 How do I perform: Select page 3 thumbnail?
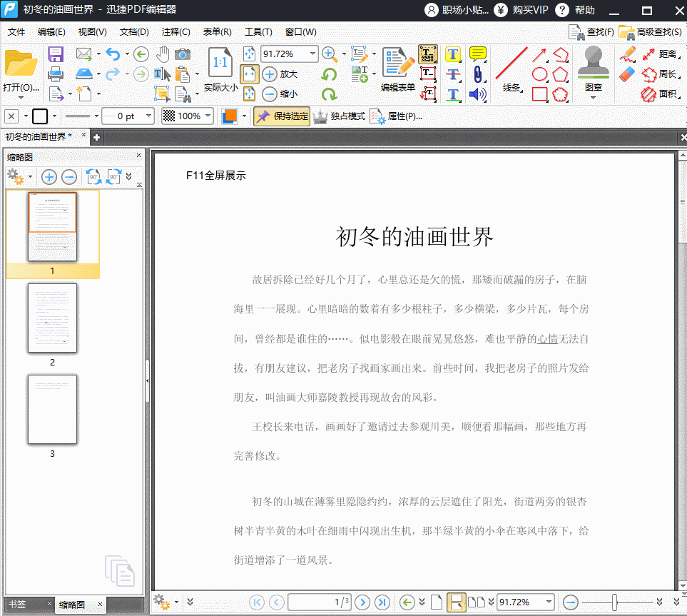click(52, 410)
